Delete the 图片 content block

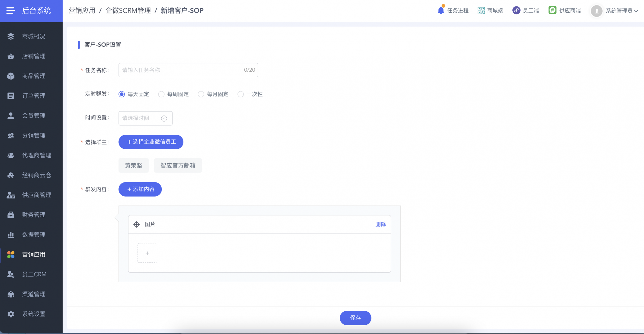tap(380, 224)
